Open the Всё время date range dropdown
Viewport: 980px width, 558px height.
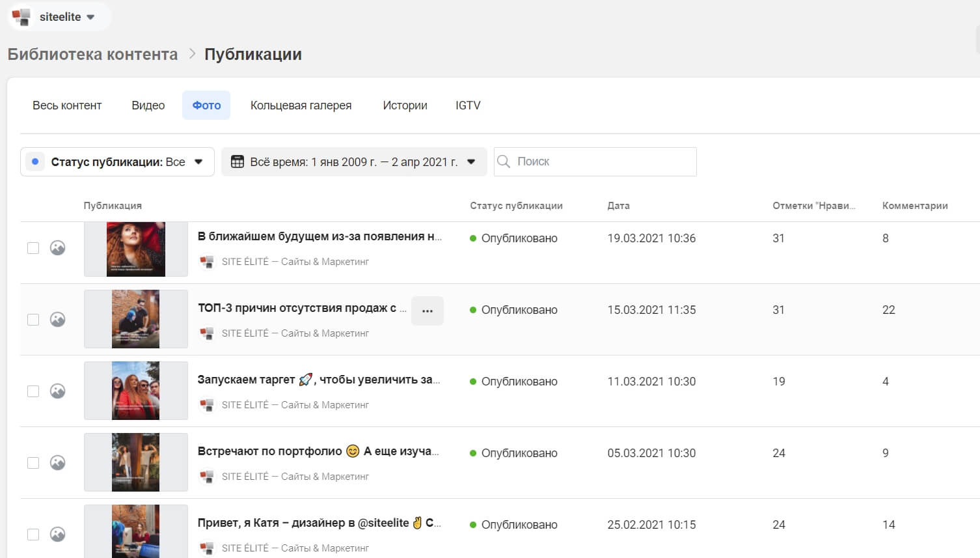click(354, 161)
